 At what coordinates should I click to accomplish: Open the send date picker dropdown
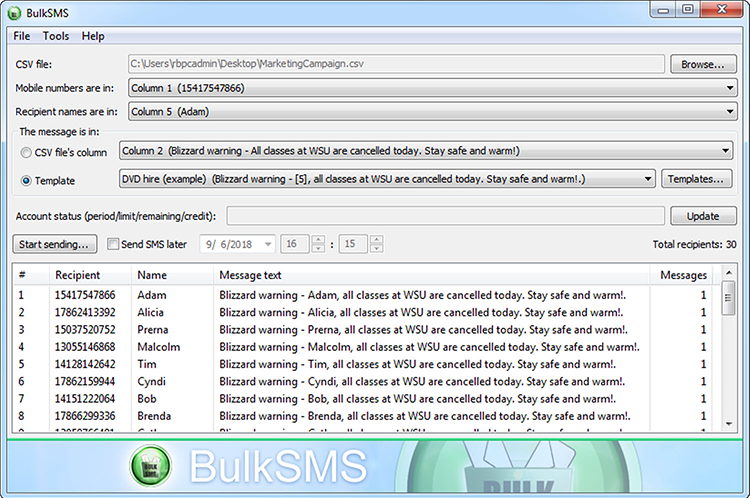coord(268,244)
